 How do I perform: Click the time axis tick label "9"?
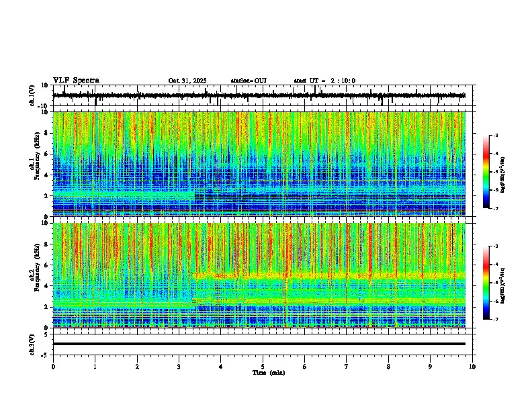(x=430, y=367)
